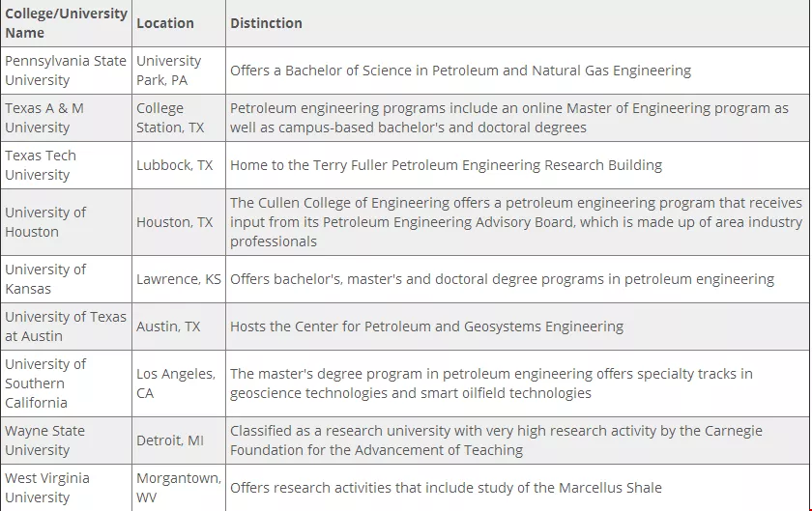Click the College/University Name column header

coord(66,23)
